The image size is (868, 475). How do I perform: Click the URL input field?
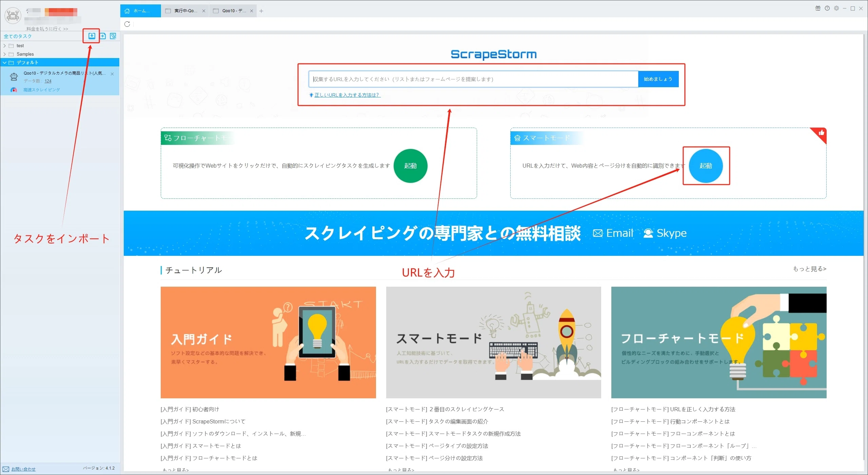[473, 79]
